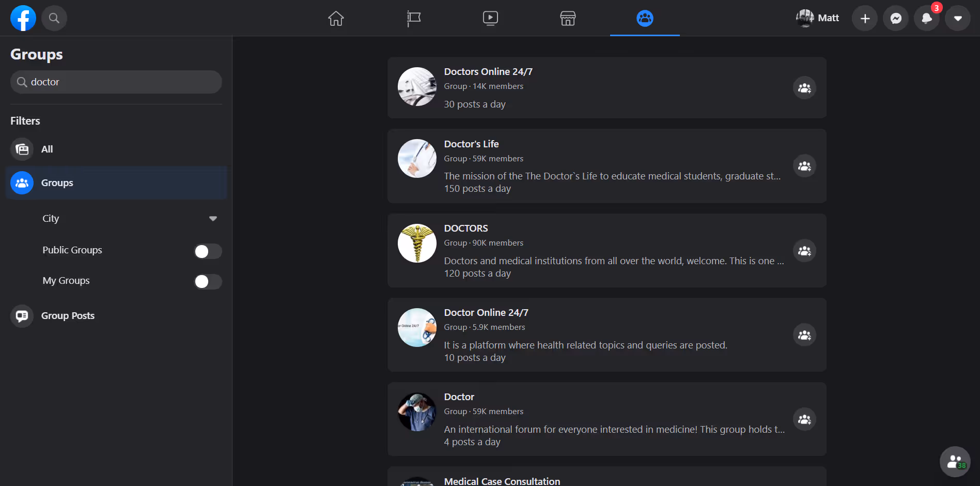Click 'Group · 14K members' text
Viewport: 980px width, 486px height.
484,86
